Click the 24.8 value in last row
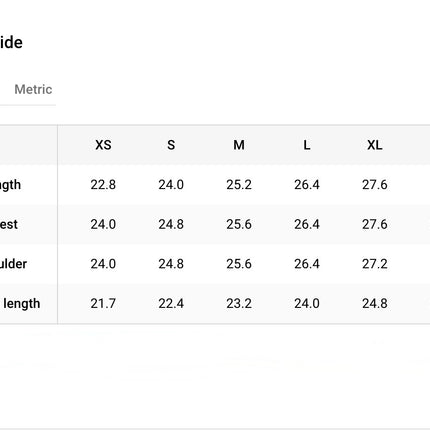The height and width of the screenshot is (430, 430). 375,304
